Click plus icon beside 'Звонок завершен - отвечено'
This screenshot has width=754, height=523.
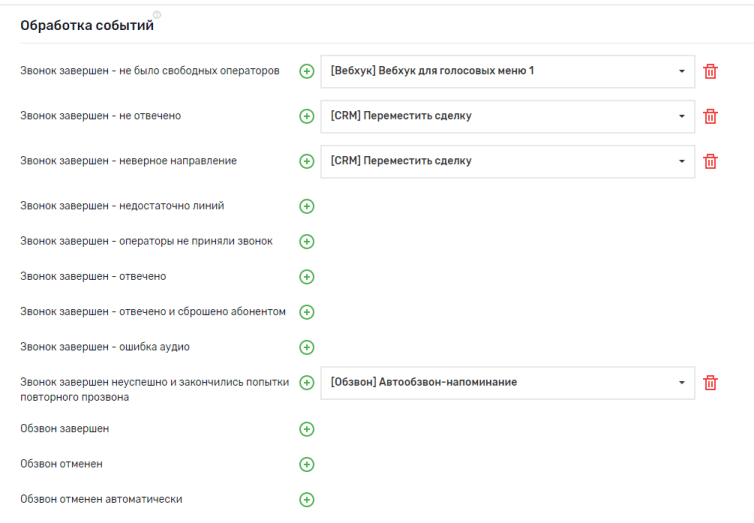pos(307,277)
